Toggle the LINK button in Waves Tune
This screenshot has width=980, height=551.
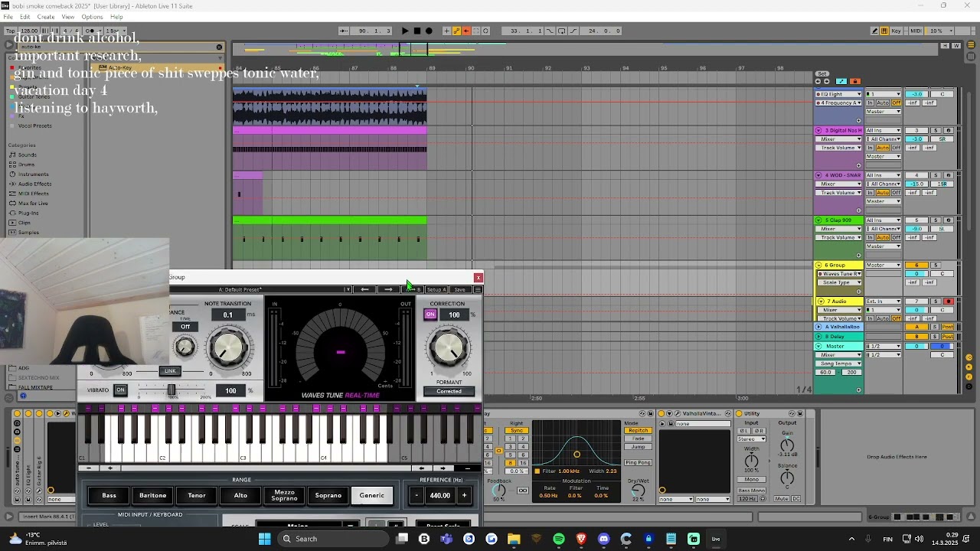[170, 371]
